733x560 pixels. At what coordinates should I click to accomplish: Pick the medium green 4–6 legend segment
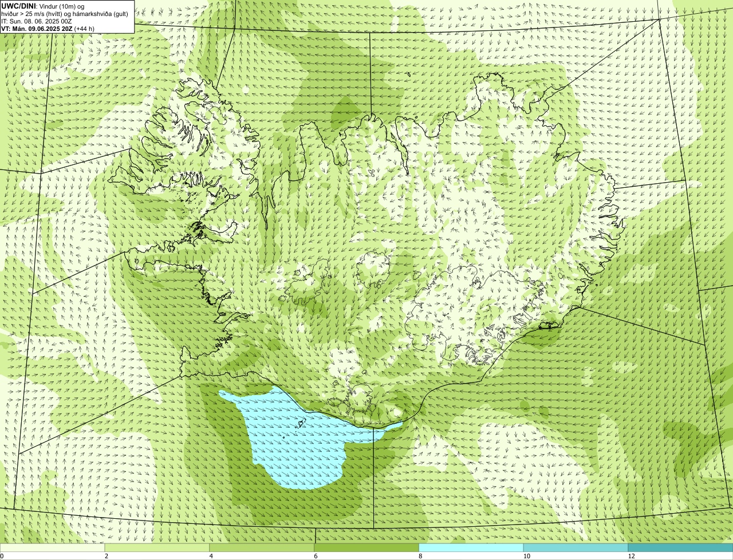(262, 547)
